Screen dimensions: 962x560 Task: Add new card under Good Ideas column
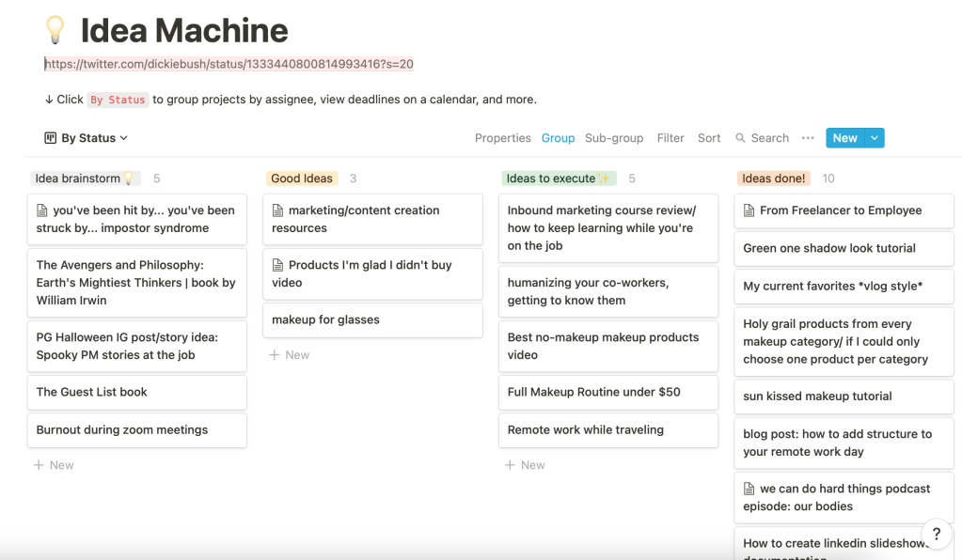[290, 355]
